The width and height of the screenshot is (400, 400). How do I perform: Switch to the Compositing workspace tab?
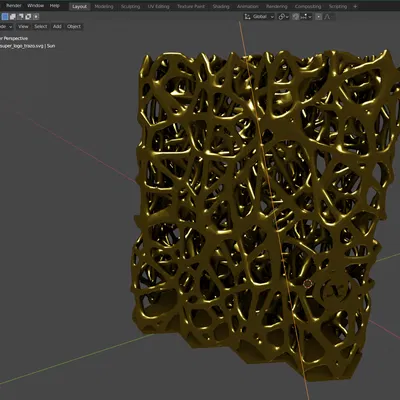coord(308,6)
